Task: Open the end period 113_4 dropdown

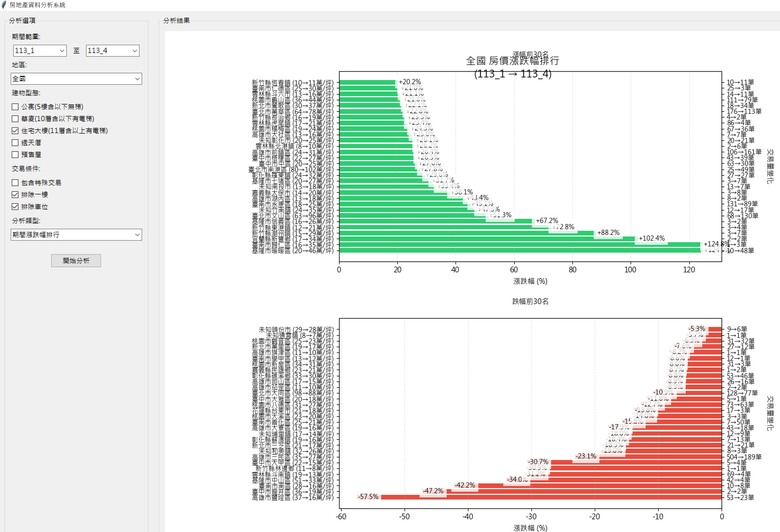Action: coord(112,51)
